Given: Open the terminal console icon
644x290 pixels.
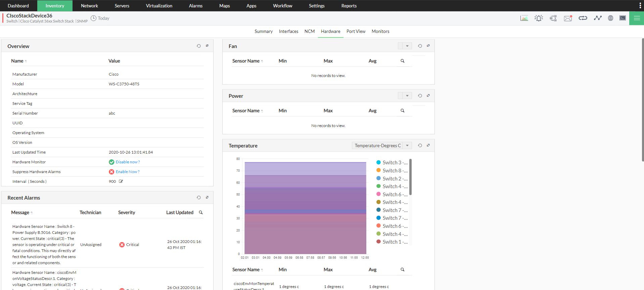Looking at the screenshot, I should click(x=623, y=18).
